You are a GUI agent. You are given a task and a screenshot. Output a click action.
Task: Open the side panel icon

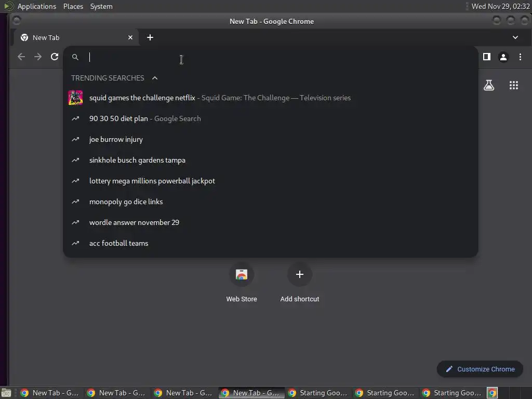(x=486, y=57)
